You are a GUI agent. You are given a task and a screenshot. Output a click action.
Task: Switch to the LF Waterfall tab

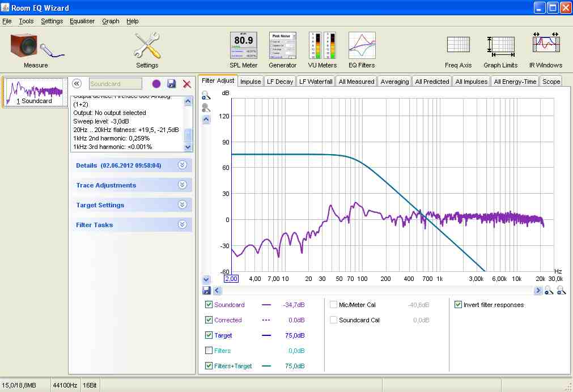[x=316, y=82]
